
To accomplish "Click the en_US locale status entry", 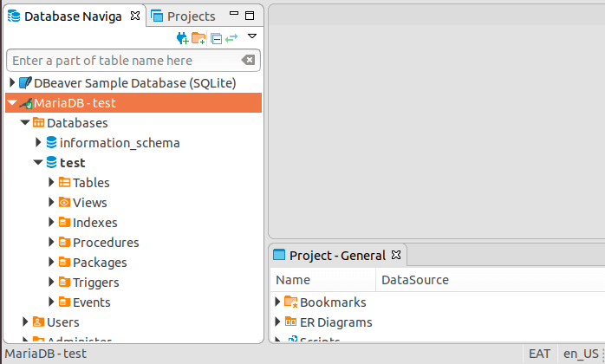I will pos(581,354).
